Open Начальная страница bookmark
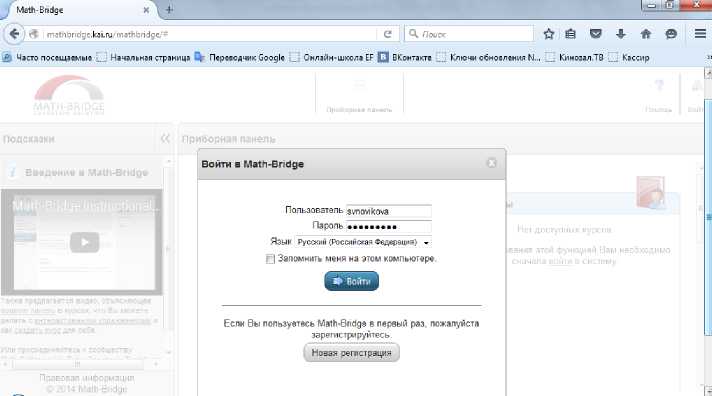Viewport: 712px width, 396px height. tap(144, 58)
